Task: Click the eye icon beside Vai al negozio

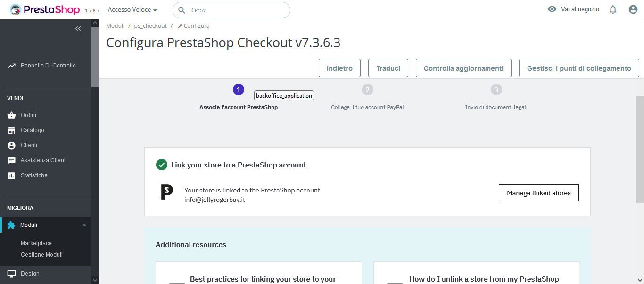Action: [x=552, y=9]
